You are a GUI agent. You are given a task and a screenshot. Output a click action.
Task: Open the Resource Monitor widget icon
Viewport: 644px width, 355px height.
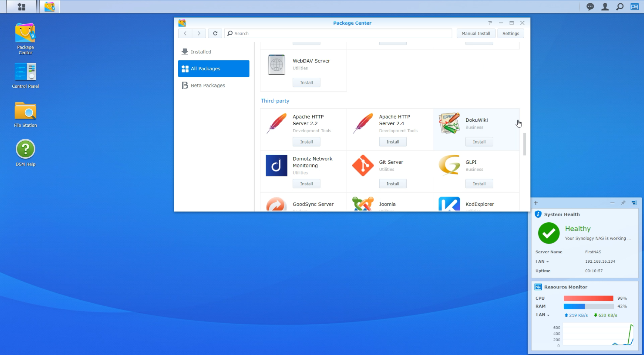pos(538,287)
